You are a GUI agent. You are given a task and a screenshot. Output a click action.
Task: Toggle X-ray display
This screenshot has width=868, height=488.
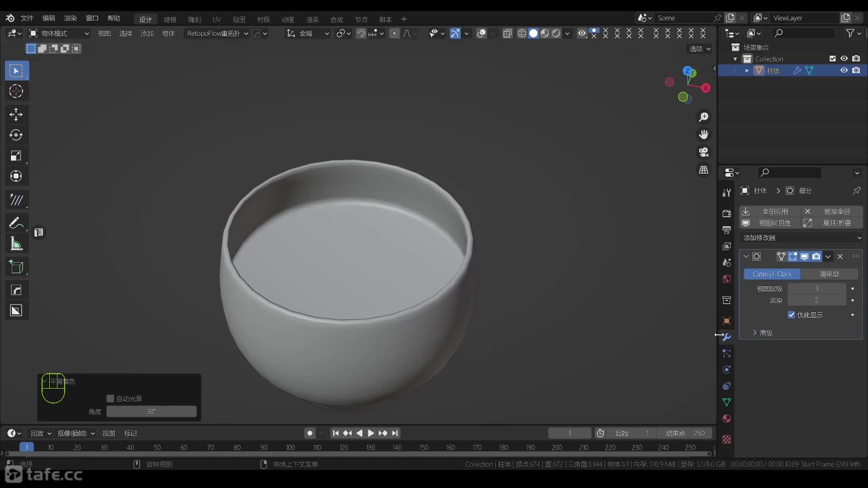507,33
